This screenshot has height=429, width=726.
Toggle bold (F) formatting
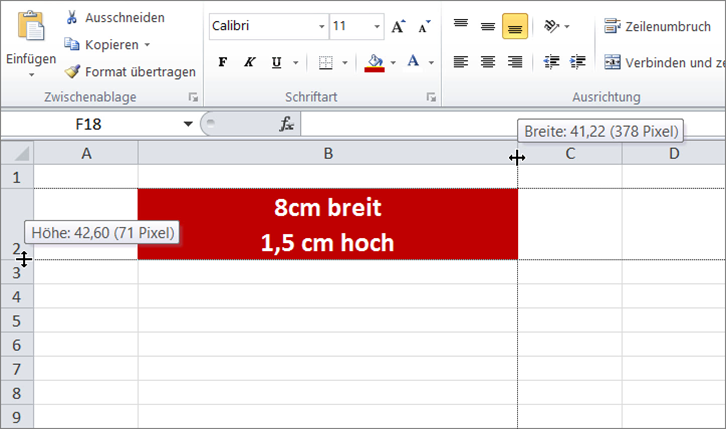click(x=223, y=62)
